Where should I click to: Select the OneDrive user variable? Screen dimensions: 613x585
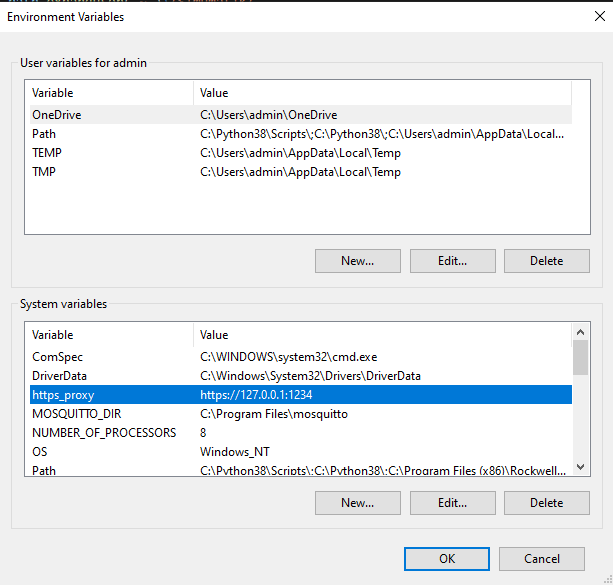[57, 115]
